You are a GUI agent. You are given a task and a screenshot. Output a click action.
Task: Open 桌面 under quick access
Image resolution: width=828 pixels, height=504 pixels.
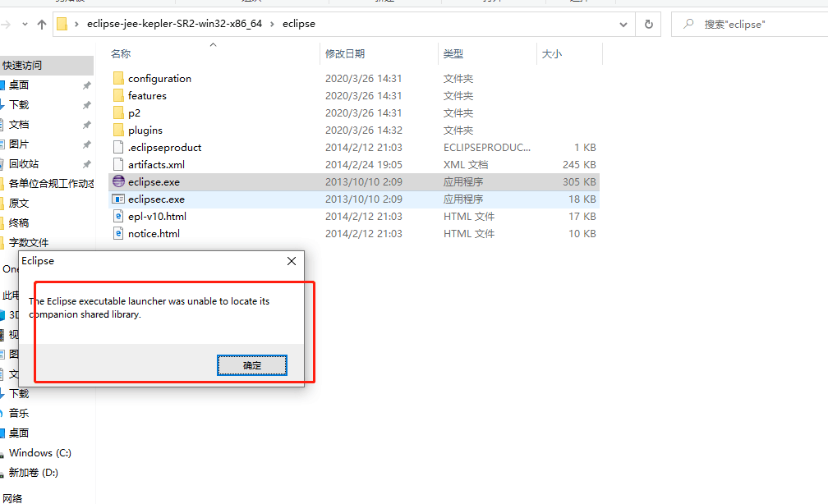[19, 85]
